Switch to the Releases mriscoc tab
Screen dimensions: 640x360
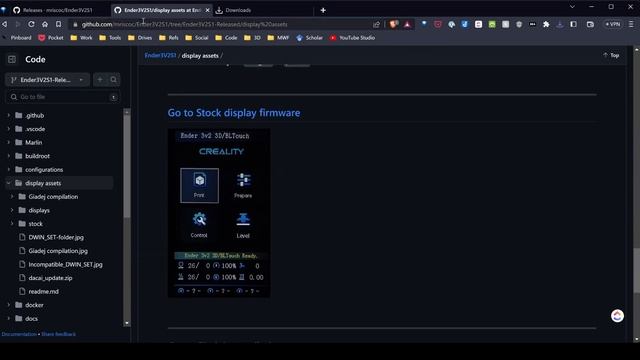point(57,10)
